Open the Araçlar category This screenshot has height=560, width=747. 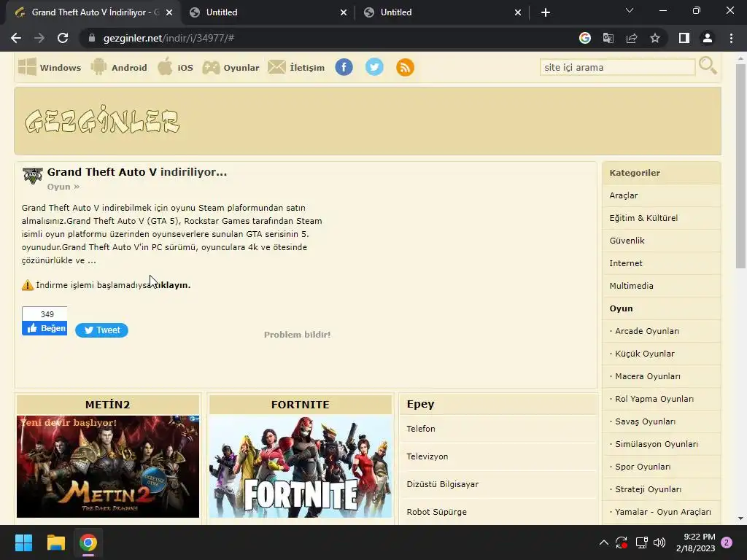661,195
